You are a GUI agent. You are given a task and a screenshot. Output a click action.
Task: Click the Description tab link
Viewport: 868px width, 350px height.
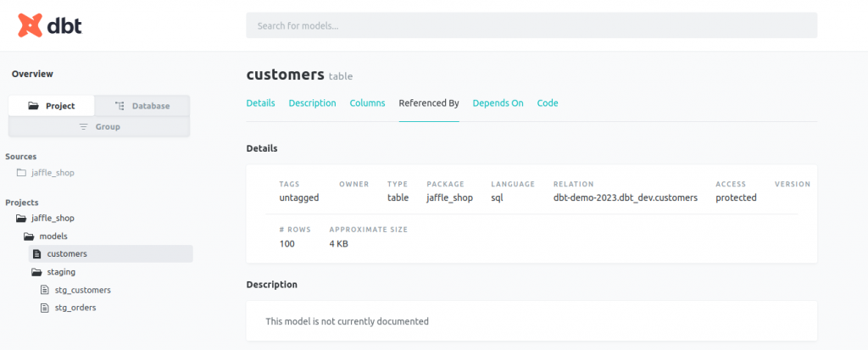[312, 103]
